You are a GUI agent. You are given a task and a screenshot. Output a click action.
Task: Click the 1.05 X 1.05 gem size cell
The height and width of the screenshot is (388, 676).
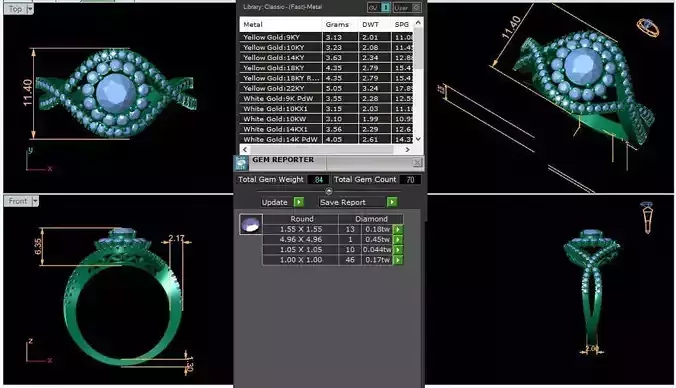(300, 250)
